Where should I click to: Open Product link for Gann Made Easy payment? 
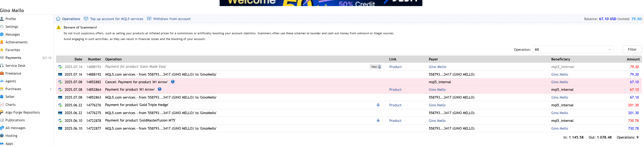395,67
